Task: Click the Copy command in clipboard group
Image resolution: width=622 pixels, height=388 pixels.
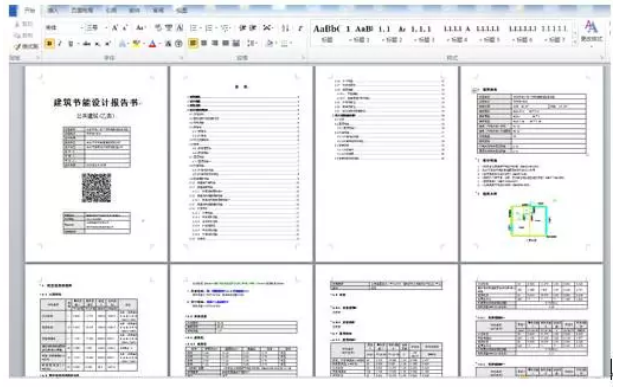Action: tap(24, 35)
